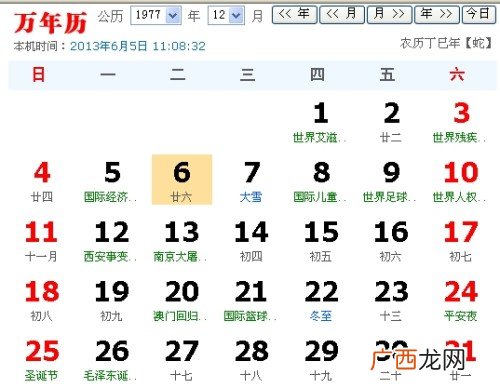This screenshot has height=388, width=500.
Task: Select December 27 with lunar 十七
Action: click(181, 361)
